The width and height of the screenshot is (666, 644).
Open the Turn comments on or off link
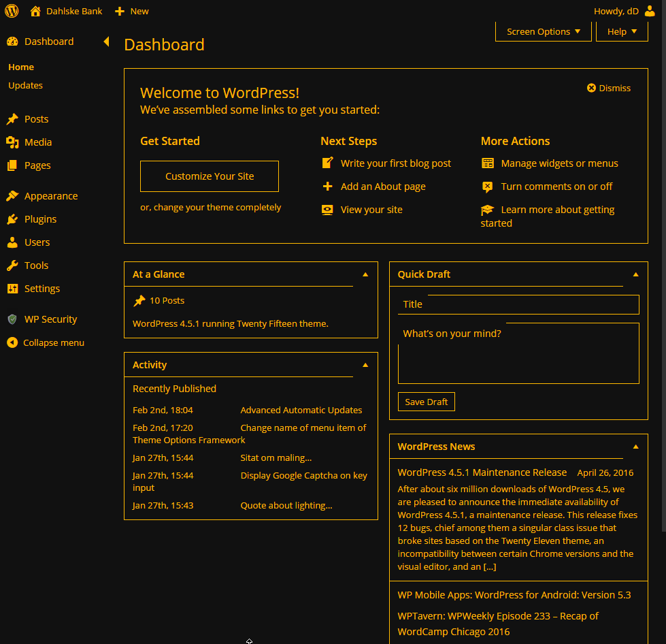(x=557, y=187)
